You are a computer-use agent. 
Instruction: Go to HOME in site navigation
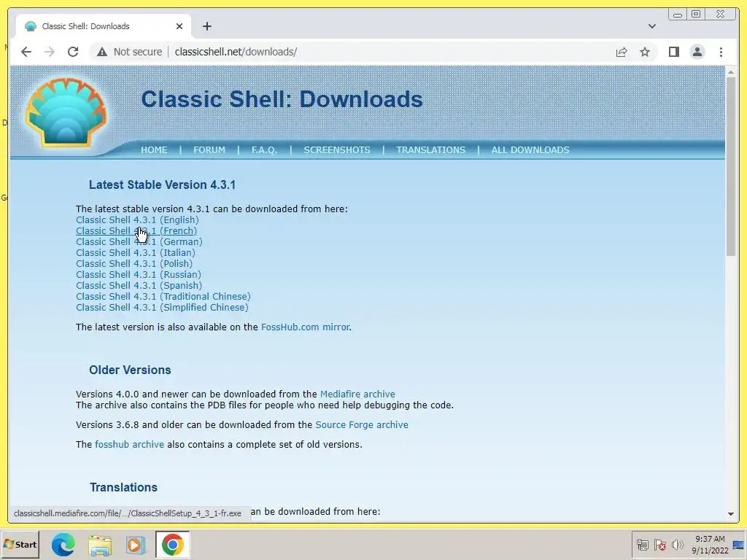pos(154,150)
